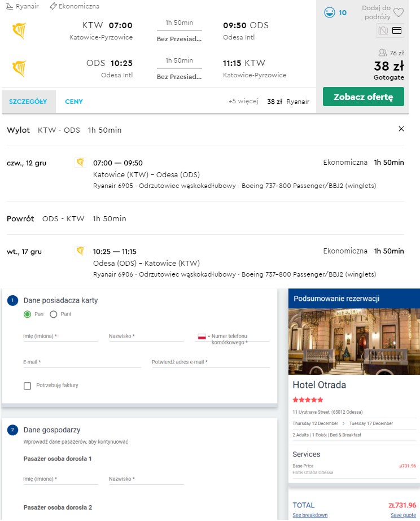
Task: Click the heart icon to add to trip
Action: (399, 12)
